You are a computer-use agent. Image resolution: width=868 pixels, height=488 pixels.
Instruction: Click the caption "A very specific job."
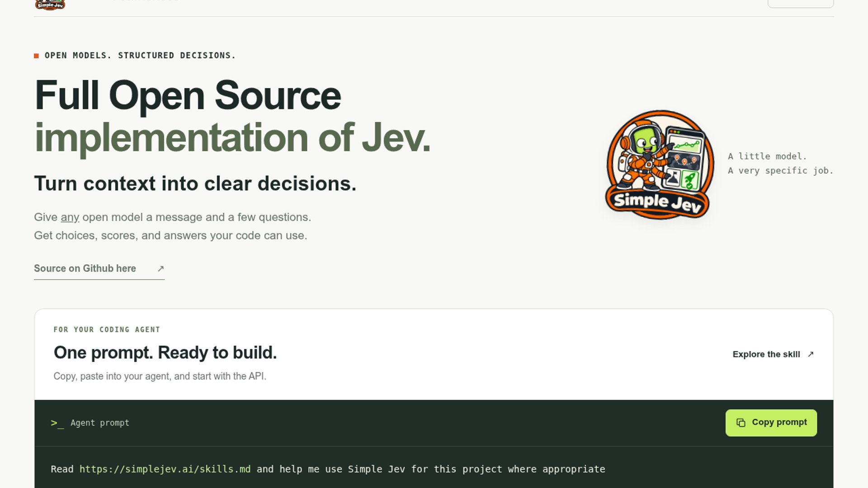pyautogui.click(x=780, y=170)
